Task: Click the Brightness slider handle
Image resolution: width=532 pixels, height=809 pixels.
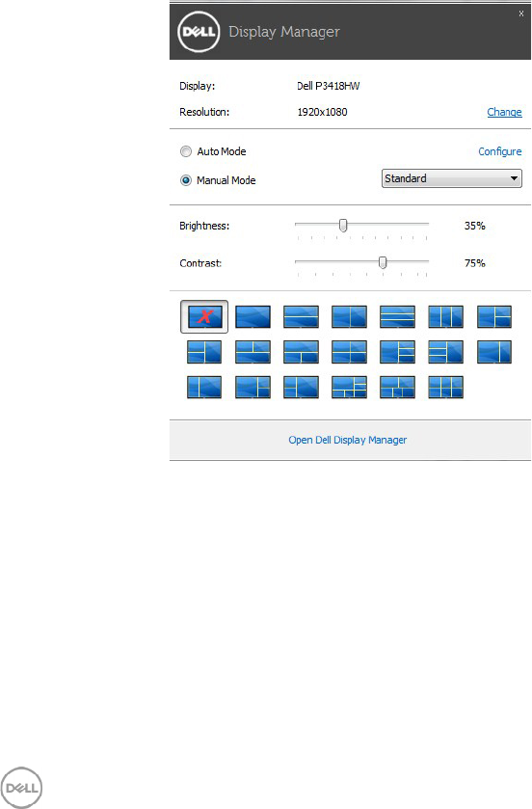Action: click(x=343, y=226)
